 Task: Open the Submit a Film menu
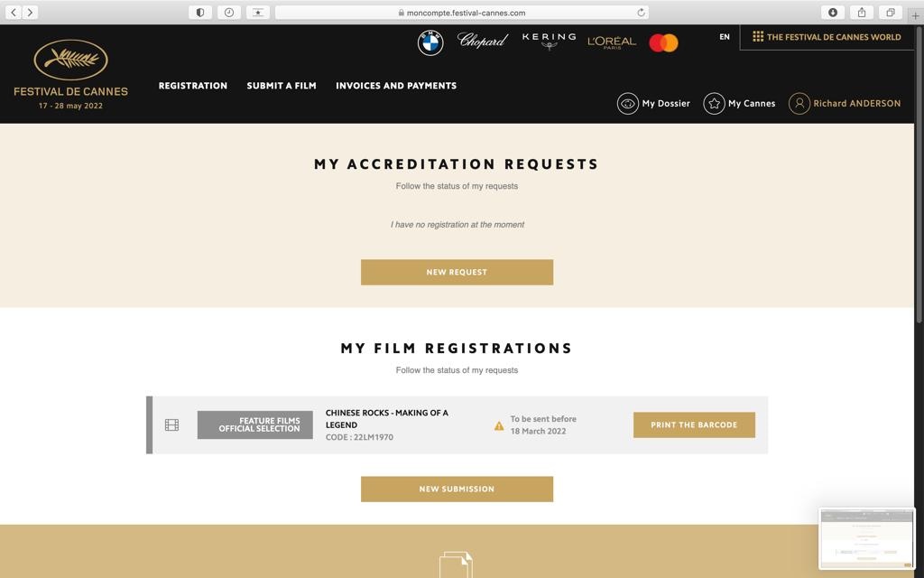(282, 86)
